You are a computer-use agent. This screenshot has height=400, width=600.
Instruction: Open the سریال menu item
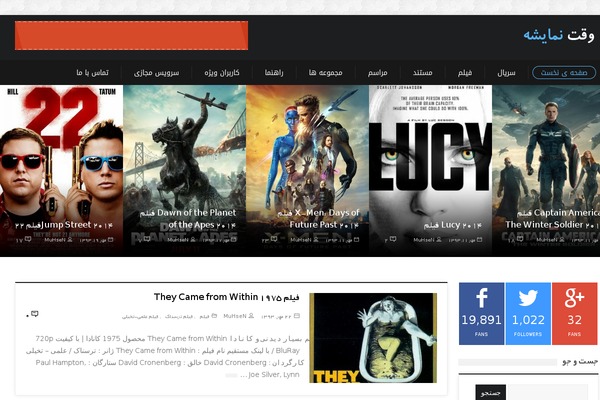tap(506, 72)
